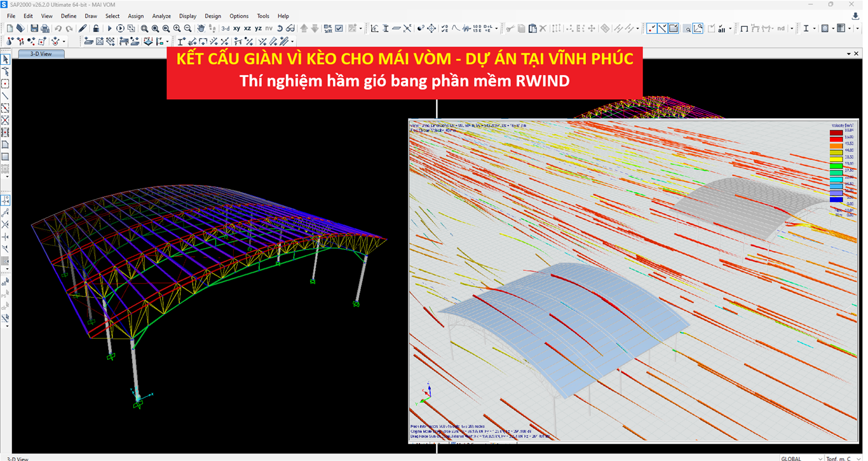This screenshot has width=868, height=461.
Task: Open the Tonf, m, C units dropdown
Action: (x=843, y=458)
